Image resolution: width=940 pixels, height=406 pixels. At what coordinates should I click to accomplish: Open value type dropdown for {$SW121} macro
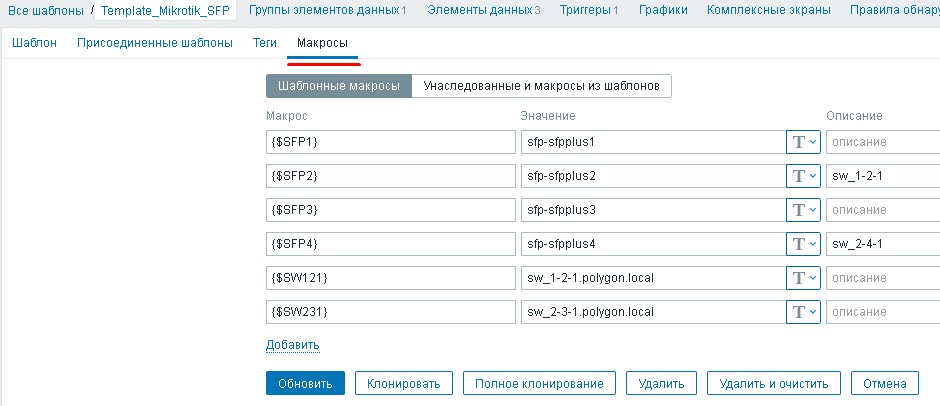[804, 278]
